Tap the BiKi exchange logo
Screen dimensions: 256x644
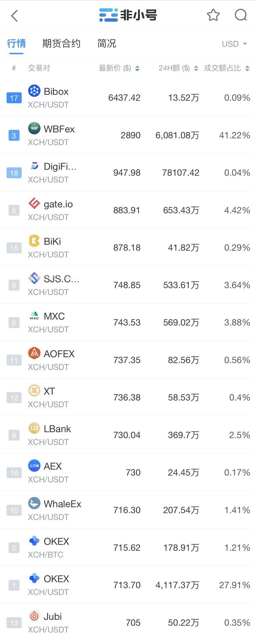pyautogui.click(x=34, y=241)
